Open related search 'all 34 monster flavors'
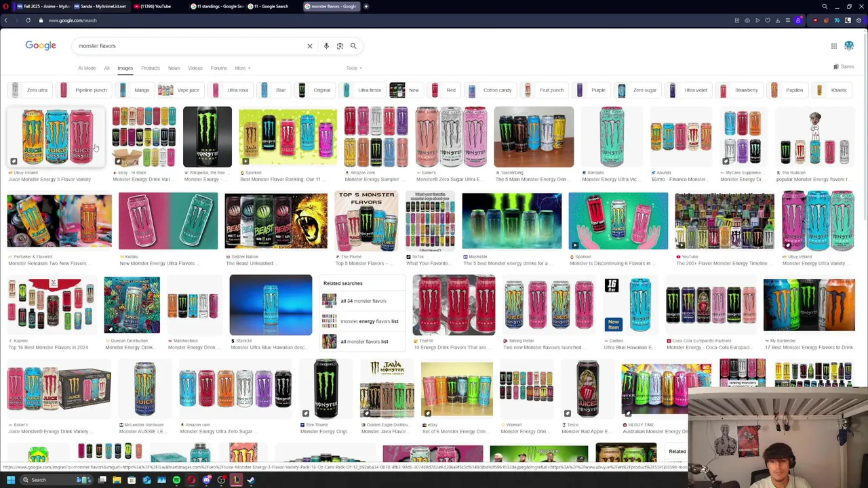 (x=362, y=301)
